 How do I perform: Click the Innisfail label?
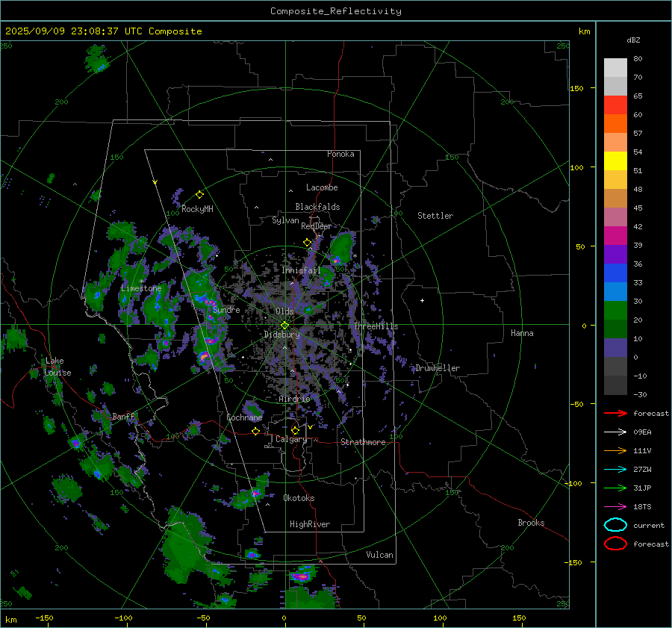(x=301, y=270)
